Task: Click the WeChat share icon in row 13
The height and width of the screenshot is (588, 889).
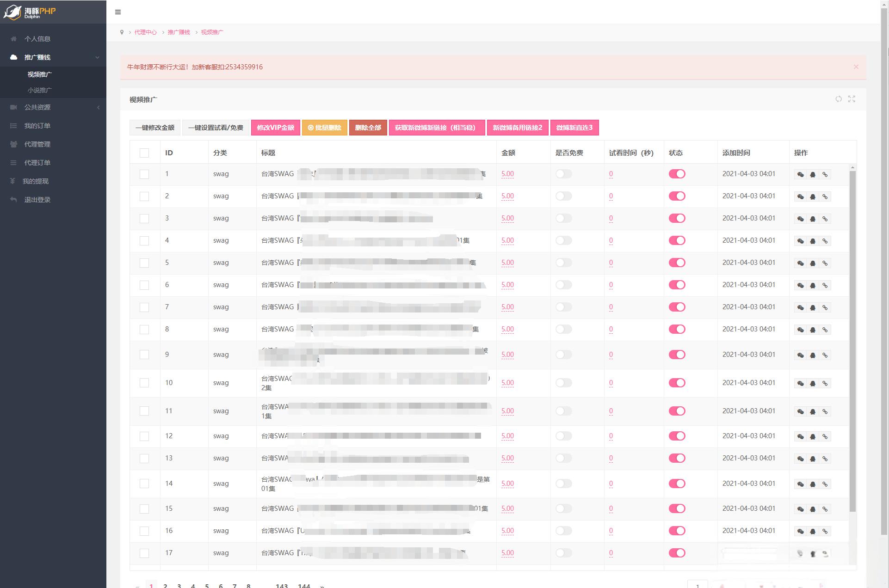Action: point(800,459)
